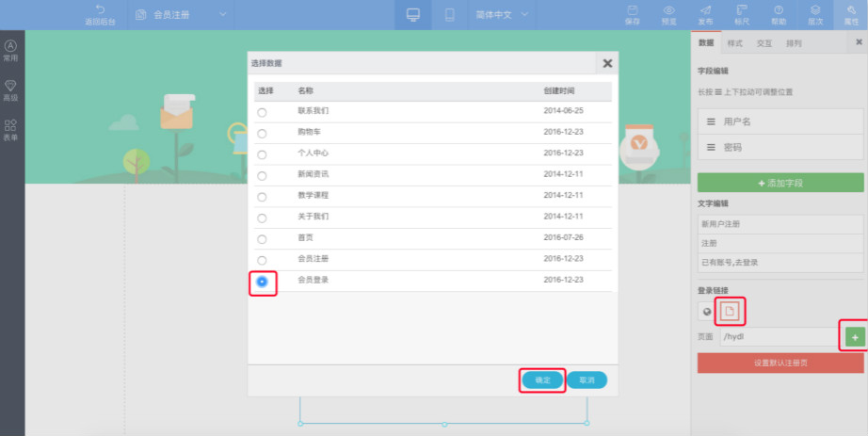This screenshot has width=868, height=436.
Task: Switch to desktop monitor preview icon
Action: tap(412, 14)
